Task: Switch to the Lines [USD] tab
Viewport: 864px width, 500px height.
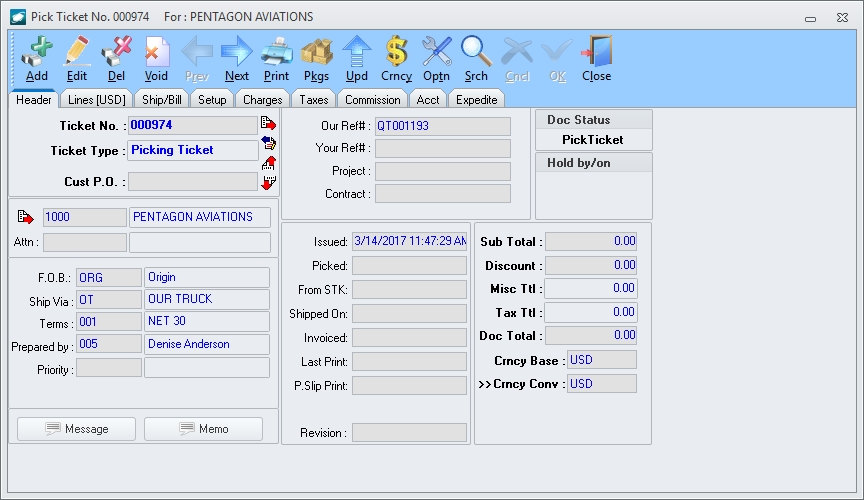Action: [x=96, y=100]
